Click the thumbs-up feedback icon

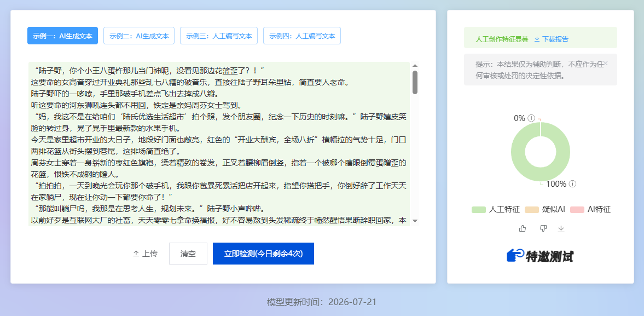[523, 228]
